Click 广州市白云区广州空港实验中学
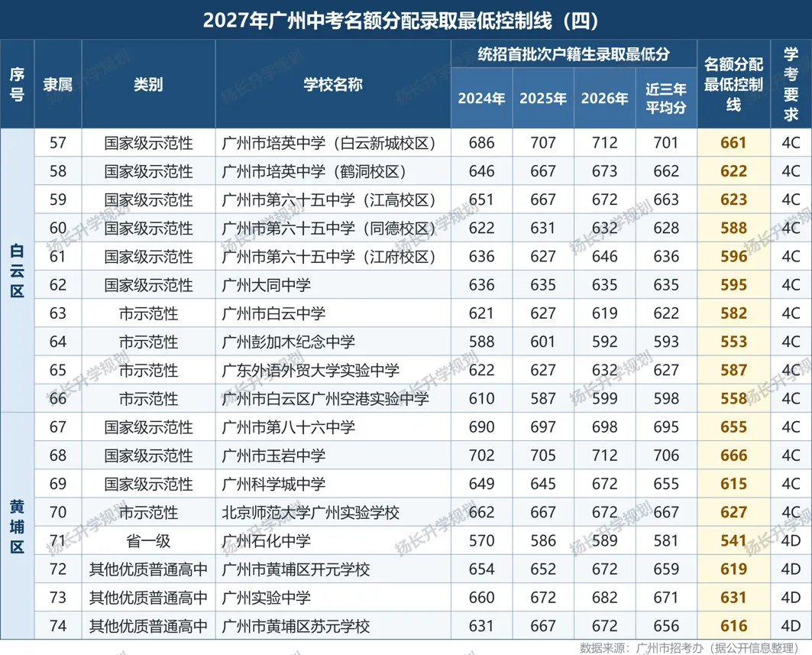This screenshot has height=655, width=812. pos(325,399)
